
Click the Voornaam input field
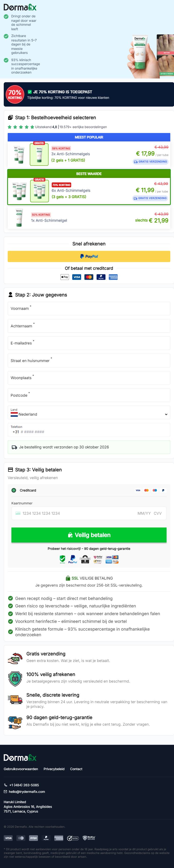[x=89, y=308]
